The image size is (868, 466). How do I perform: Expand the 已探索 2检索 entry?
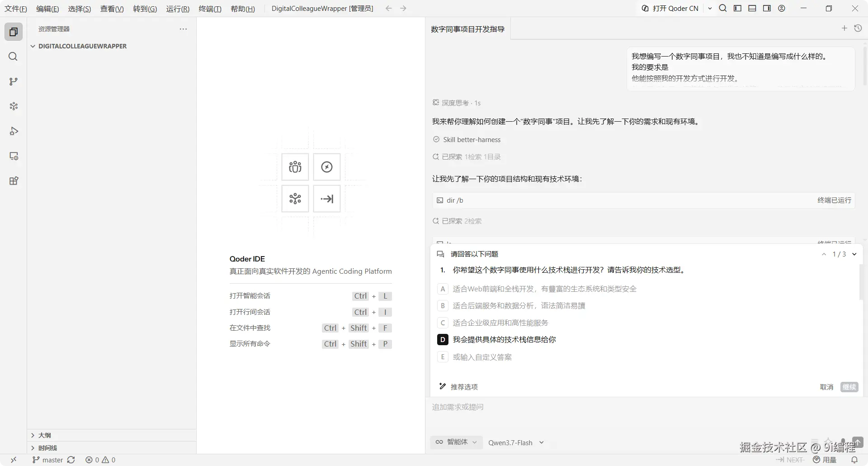(457, 221)
